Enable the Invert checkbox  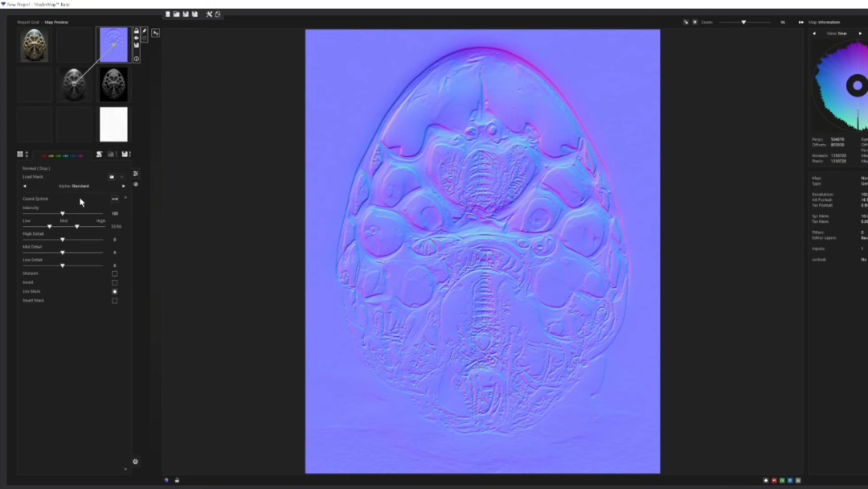(115, 282)
